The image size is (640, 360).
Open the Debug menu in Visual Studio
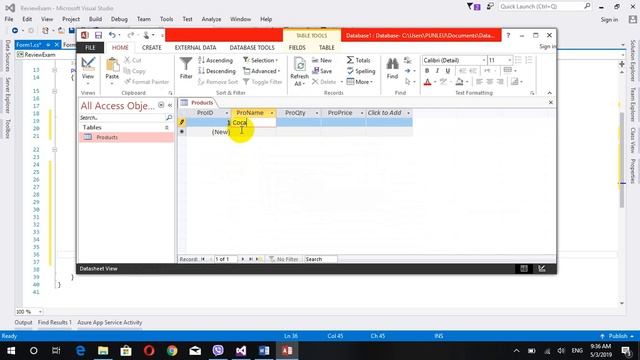(119, 19)
